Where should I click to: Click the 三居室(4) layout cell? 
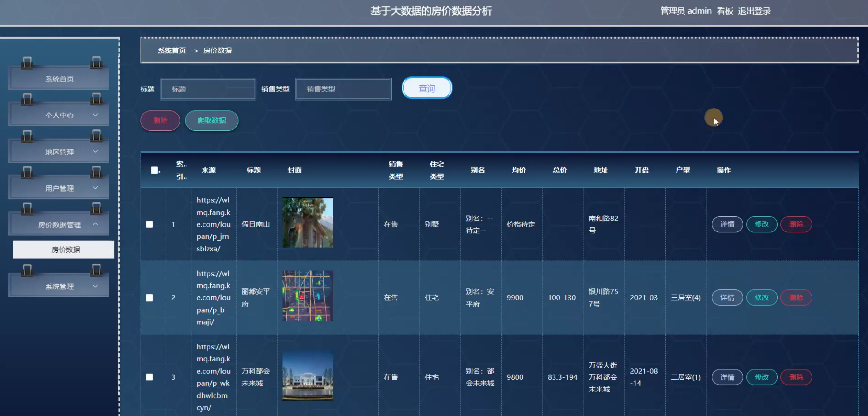(685, 298)
